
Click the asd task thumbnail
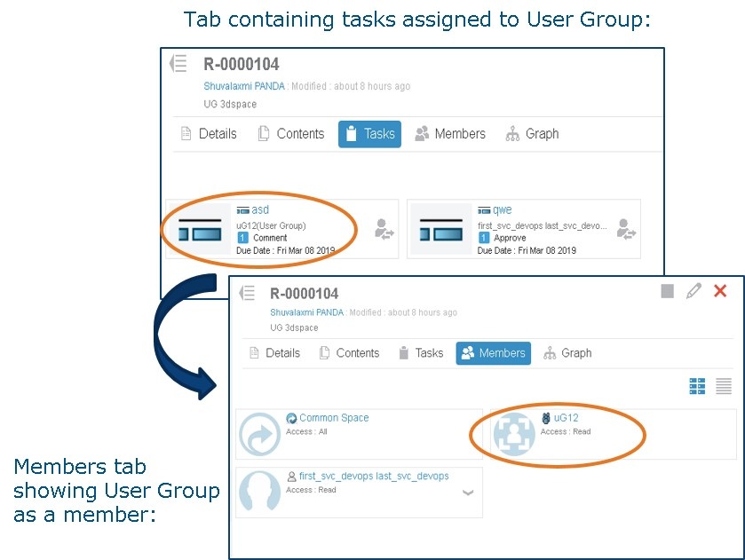(200, 229)
